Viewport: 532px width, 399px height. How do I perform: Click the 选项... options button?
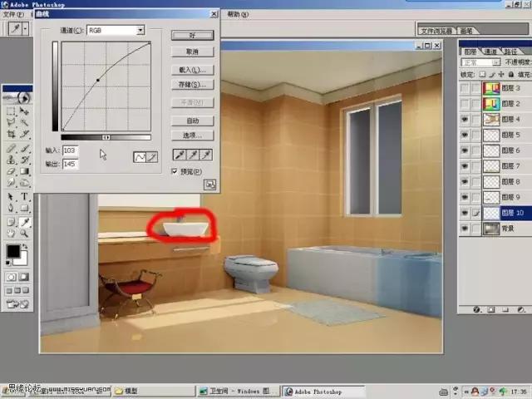tap(193, 135)
